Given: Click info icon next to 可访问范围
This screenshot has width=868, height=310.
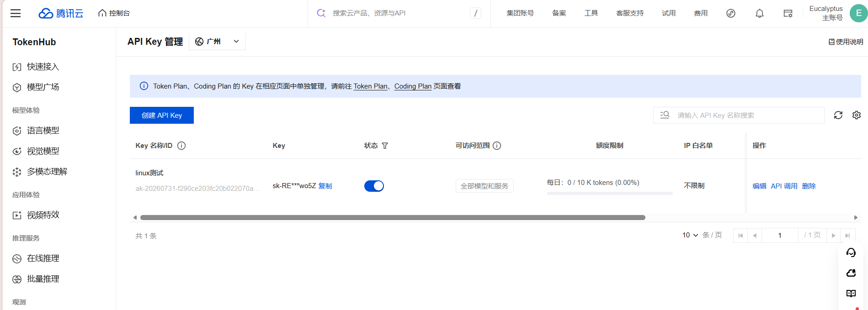Looking at the screenshot, I should 497,146.
